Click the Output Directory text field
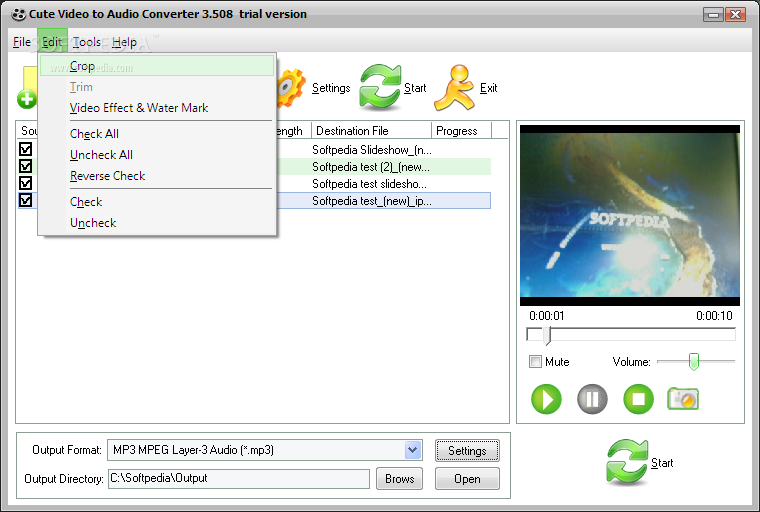 point(238,479)
